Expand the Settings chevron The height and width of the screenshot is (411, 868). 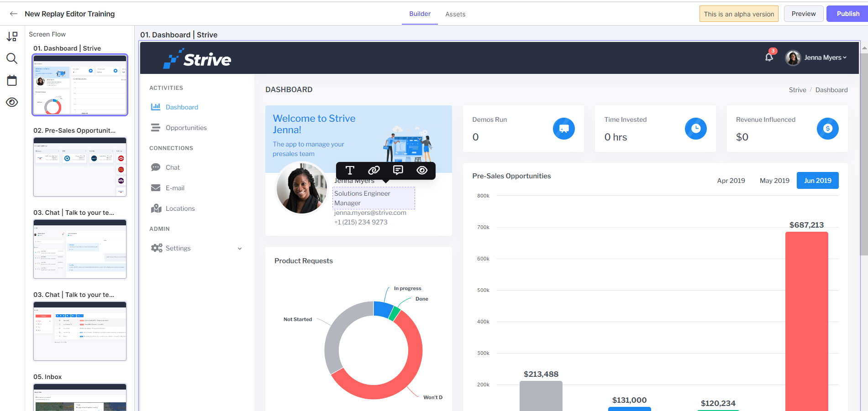(240, 249)
